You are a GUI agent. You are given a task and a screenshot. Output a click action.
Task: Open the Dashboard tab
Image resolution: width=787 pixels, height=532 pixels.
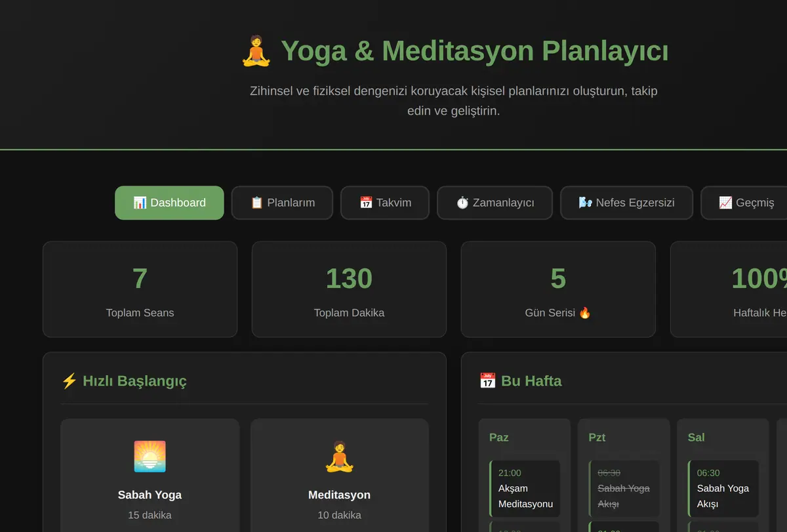[169, 203]
